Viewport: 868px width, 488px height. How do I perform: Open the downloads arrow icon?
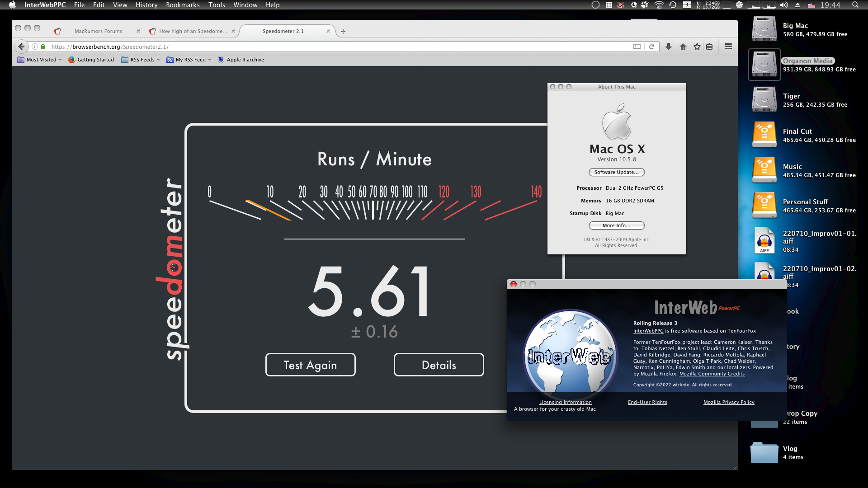(x=669, y=47)
